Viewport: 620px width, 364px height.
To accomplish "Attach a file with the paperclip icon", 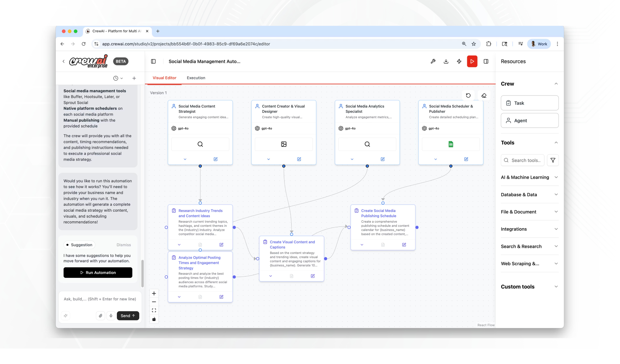I will 100,316.
